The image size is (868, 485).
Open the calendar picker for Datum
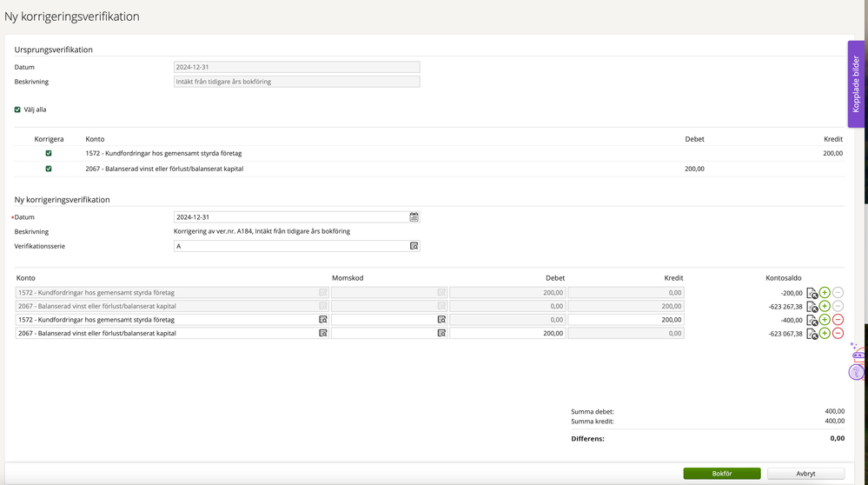click(414, 217)
